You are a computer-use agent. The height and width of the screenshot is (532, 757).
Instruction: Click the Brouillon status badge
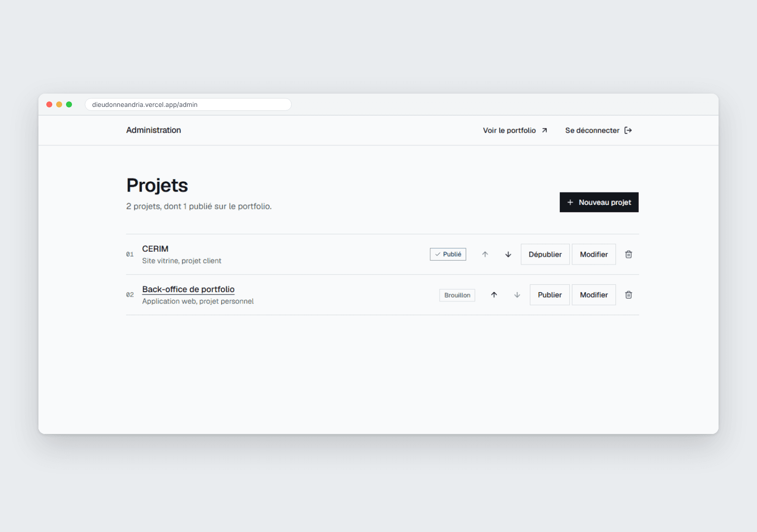[x=457, y=295]
